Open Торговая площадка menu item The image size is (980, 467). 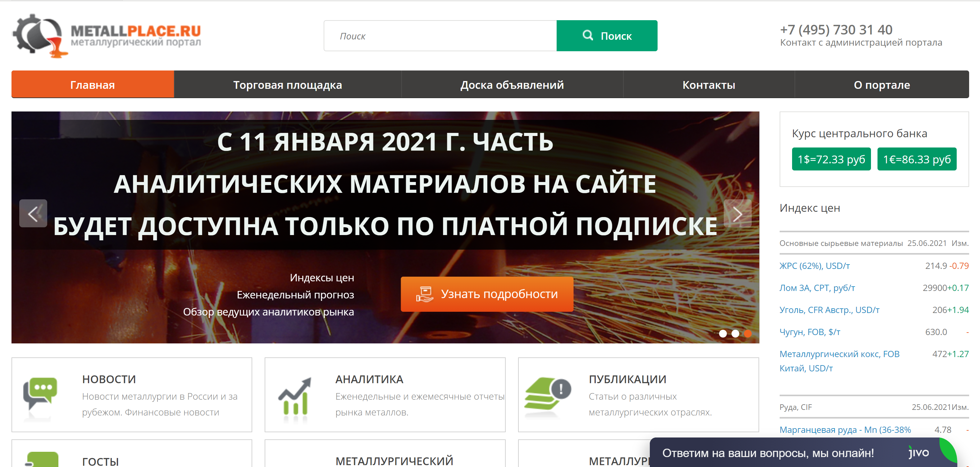[x=287, y=84]
